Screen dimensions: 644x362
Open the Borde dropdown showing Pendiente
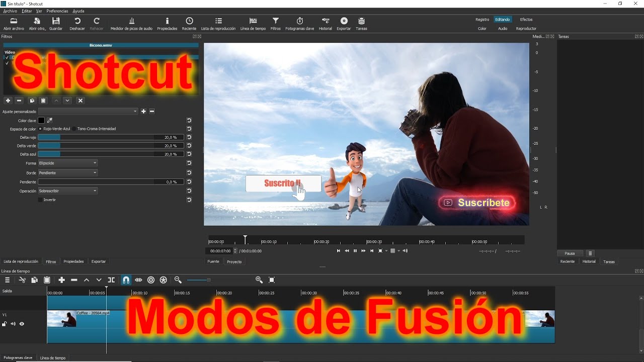point(68,172)
